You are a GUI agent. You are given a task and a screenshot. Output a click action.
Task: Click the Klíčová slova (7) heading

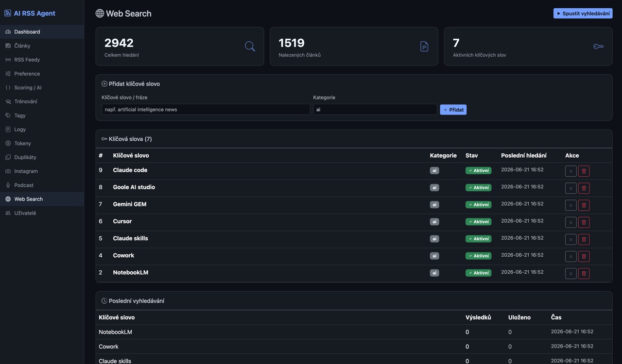click(x=127, y=139)
